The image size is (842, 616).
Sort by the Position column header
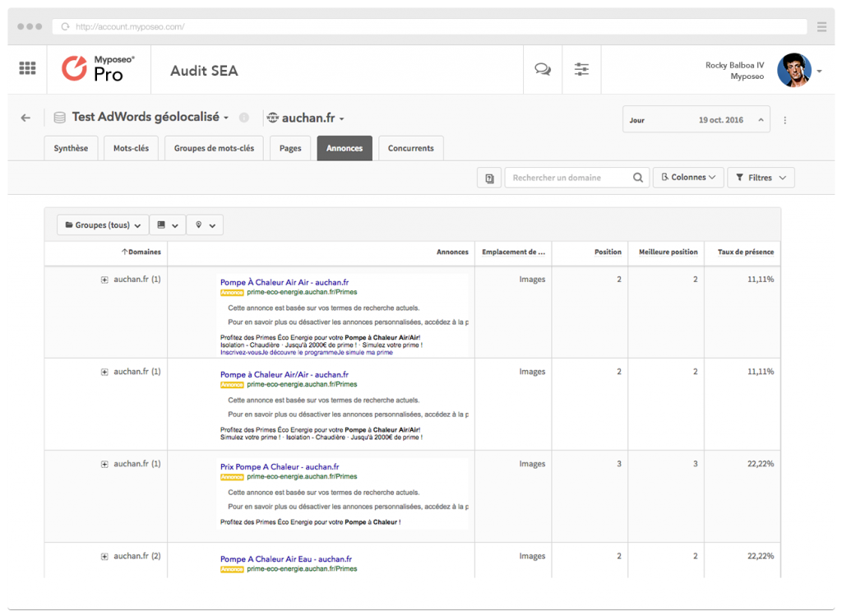[x=608, y=252]
